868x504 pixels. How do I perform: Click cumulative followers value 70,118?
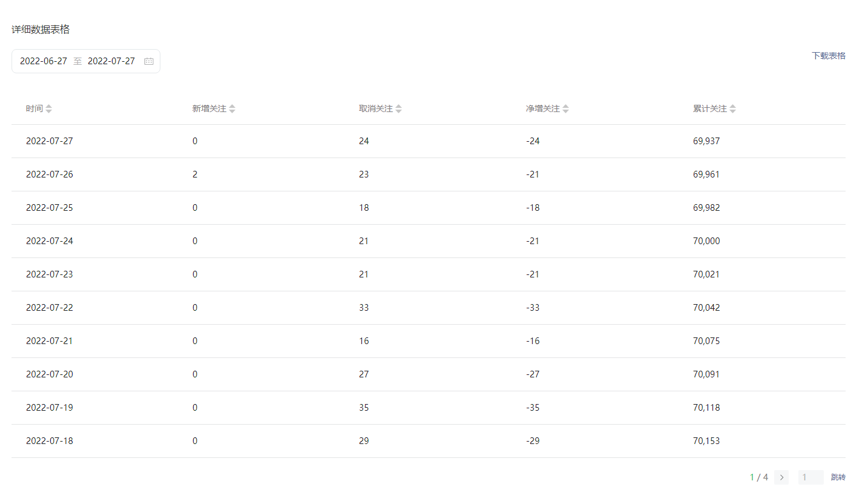point(706,408)
